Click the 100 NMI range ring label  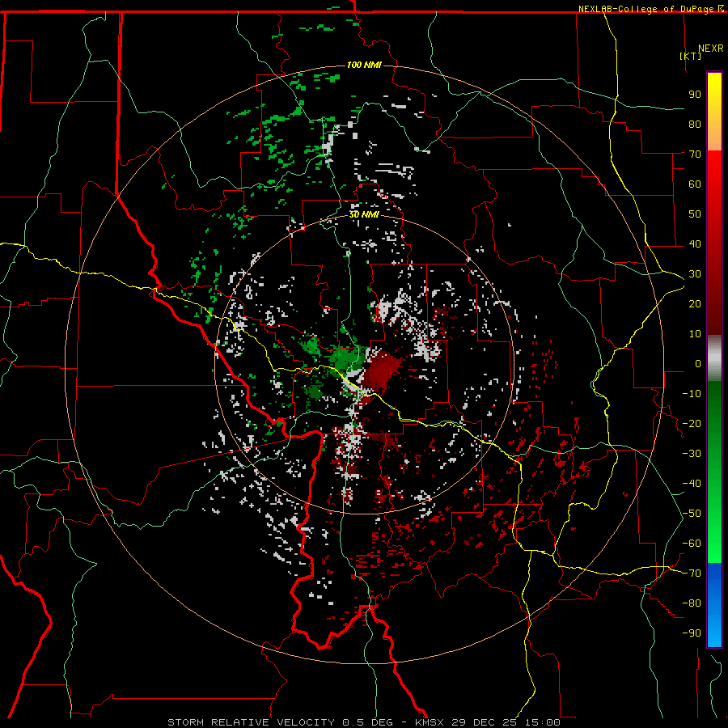coord(364,65)
